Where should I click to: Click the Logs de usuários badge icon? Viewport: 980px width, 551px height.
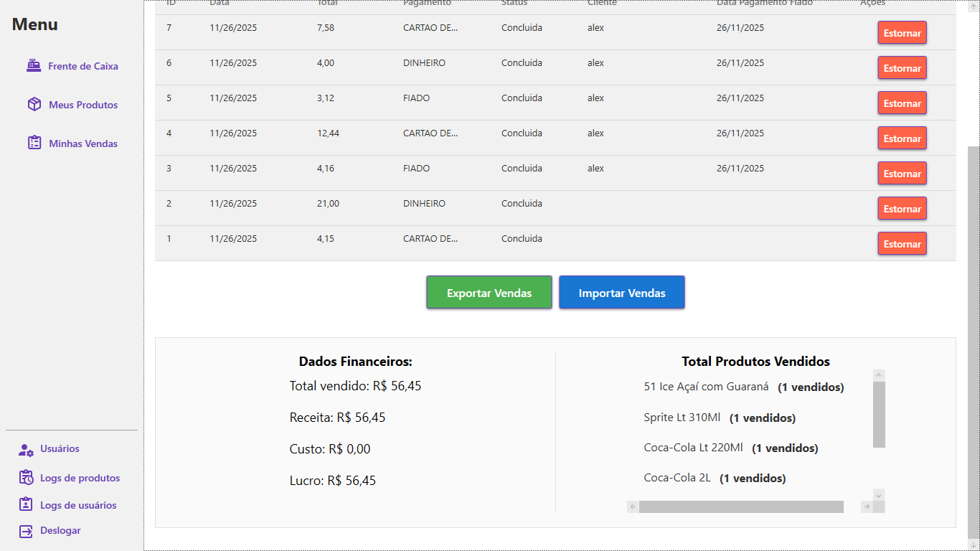(x=26, y=504)
